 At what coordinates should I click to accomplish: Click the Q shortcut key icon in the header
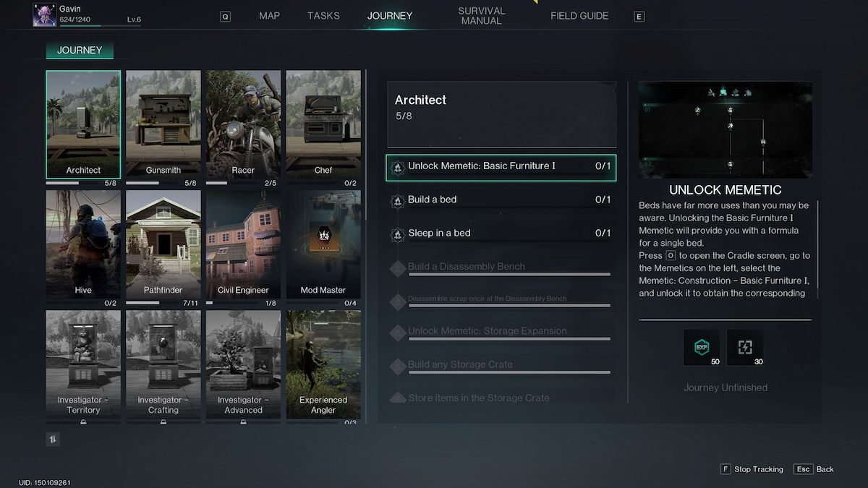pyautogui.click(x=225, y=15)
